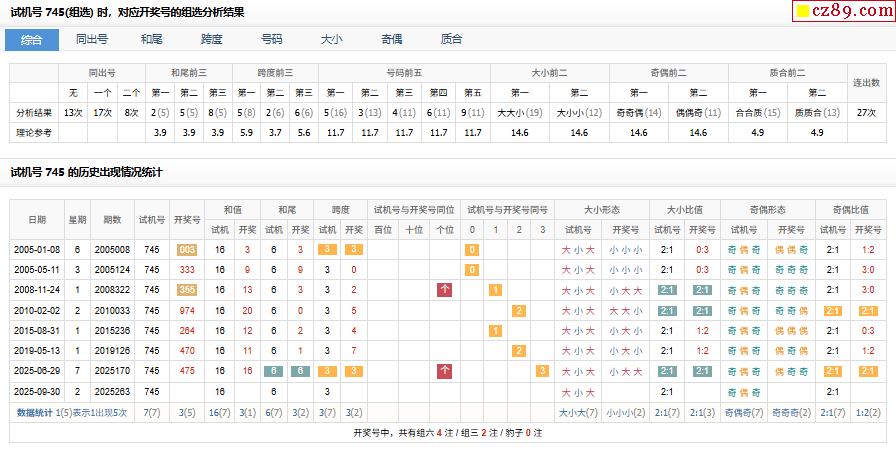
Task: Click the date 2005-01-08
Action: tap(37, 250)
